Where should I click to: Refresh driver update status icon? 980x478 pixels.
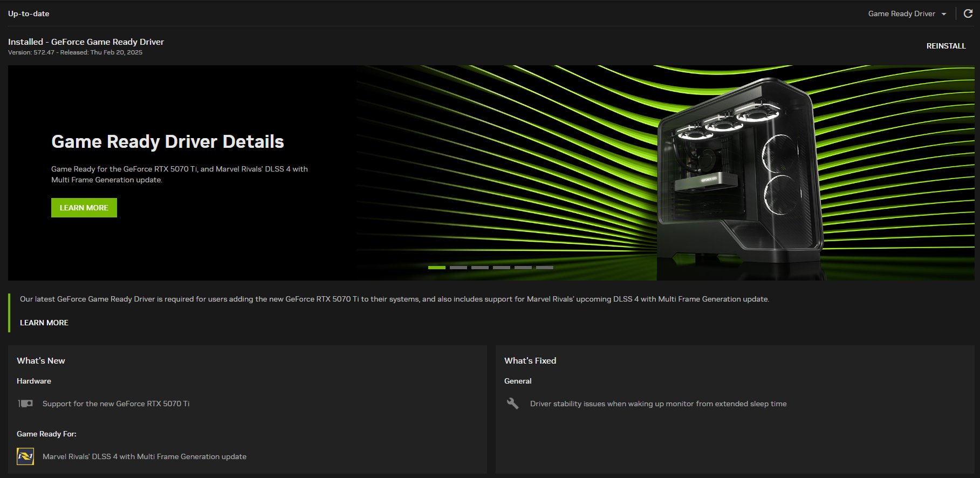[x=968, y=13]
